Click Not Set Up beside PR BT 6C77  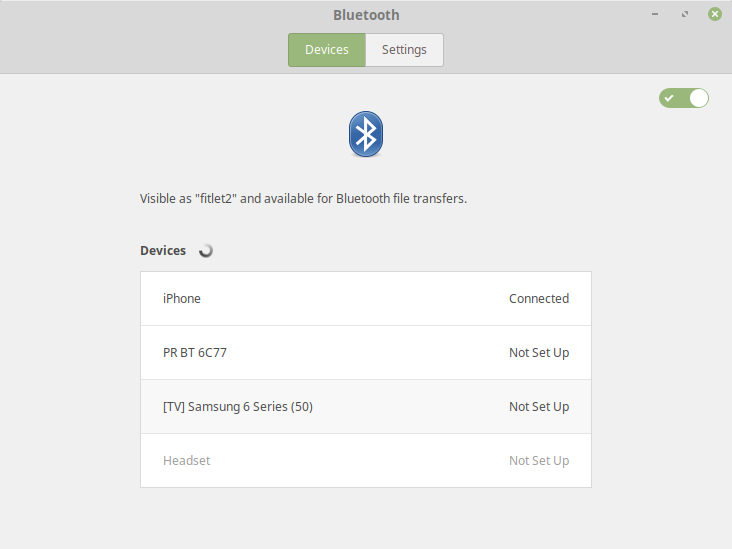(x=539, y=352)
